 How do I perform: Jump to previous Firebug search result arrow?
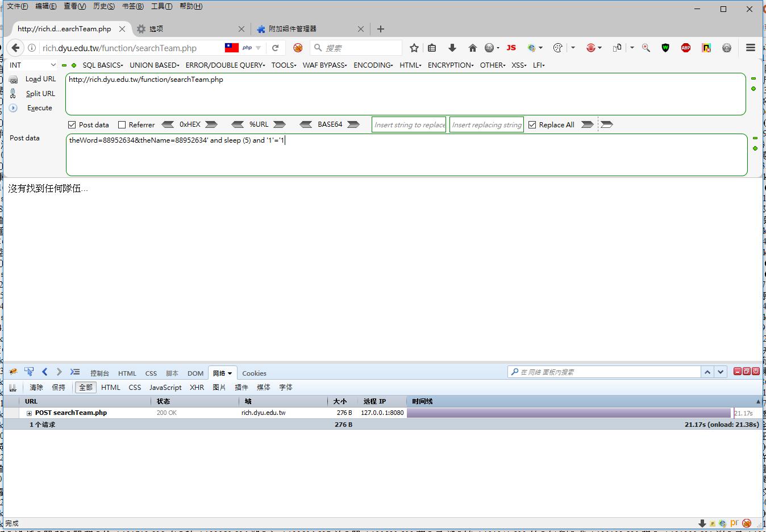point(707,372)
